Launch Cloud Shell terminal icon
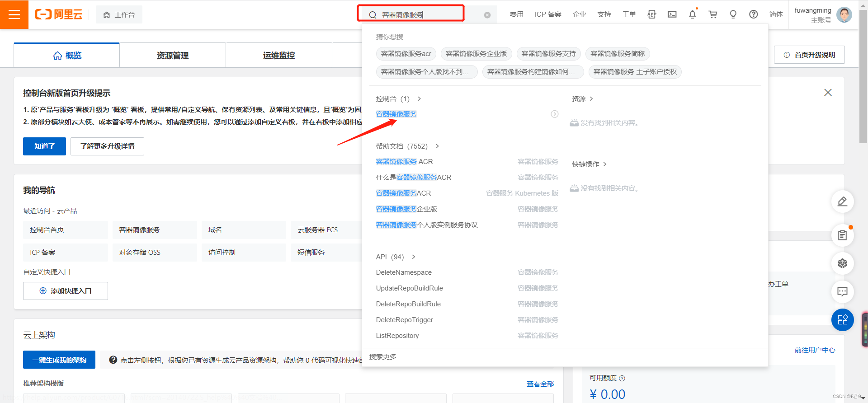The image size is (868, 403). click(672, 14)
